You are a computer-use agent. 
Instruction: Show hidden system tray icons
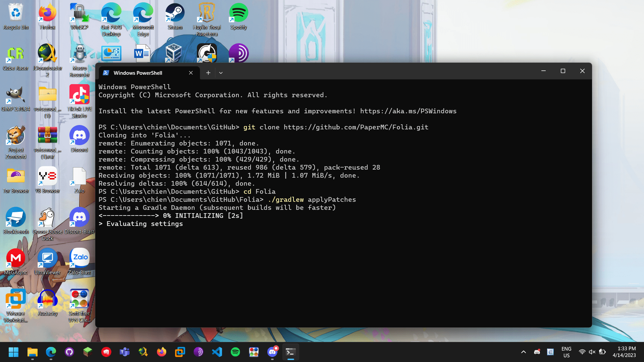point(523,352)
